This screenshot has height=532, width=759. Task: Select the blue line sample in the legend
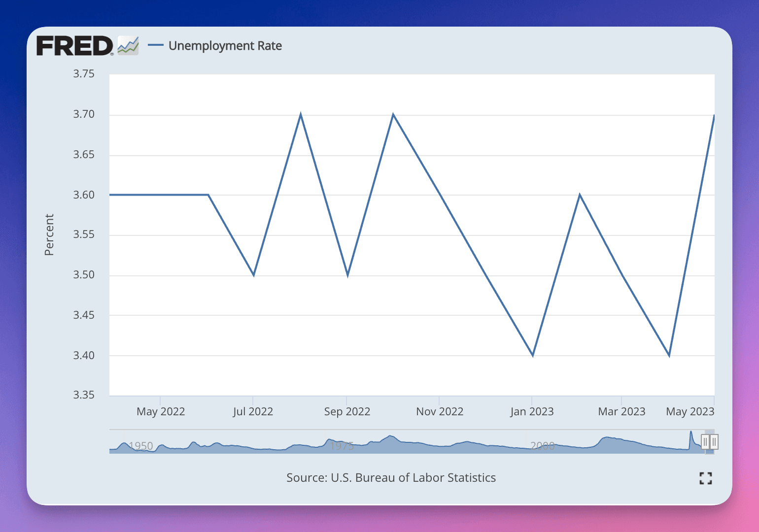[x=156, y=45]
